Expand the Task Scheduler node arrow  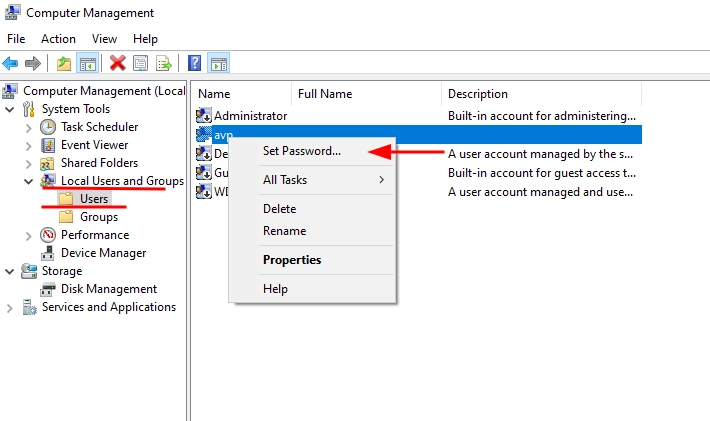(x=28, y=127)
